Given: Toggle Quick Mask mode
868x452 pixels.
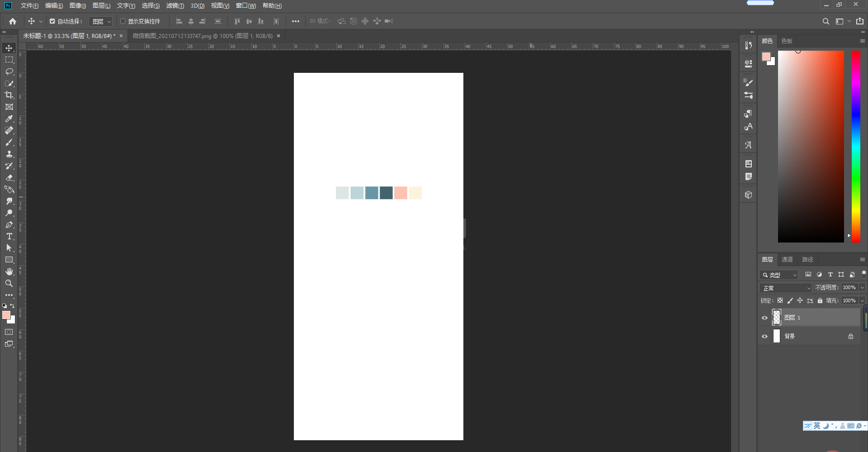Looking at the screenshot, I should (x=9, y=332).
